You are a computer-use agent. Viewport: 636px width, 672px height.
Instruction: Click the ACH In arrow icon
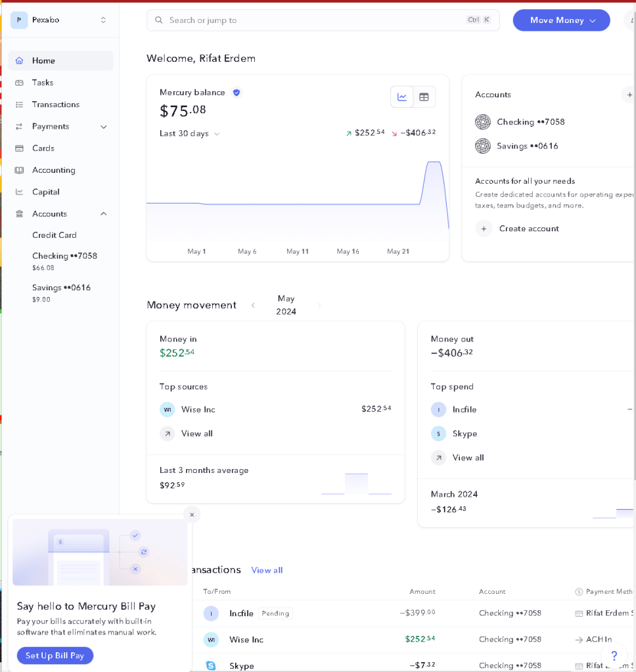[579, 639]
